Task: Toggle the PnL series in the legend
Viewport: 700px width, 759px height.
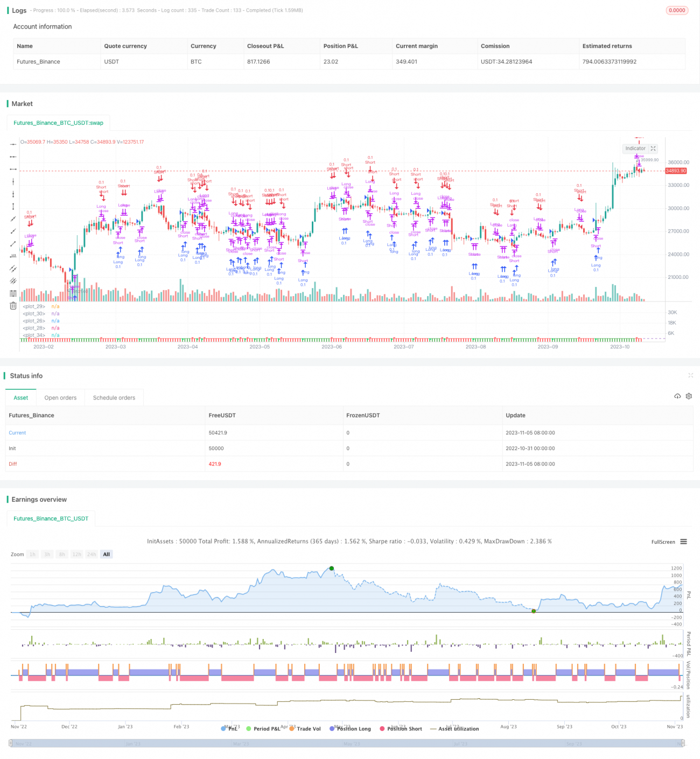Action: coord(229,729)
